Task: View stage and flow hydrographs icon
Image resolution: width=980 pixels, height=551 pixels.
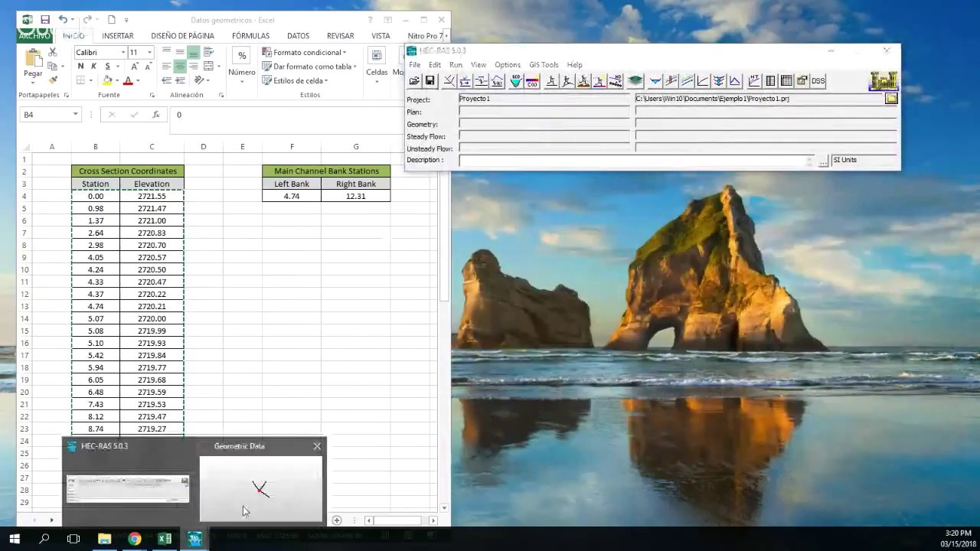Action: 735,80
